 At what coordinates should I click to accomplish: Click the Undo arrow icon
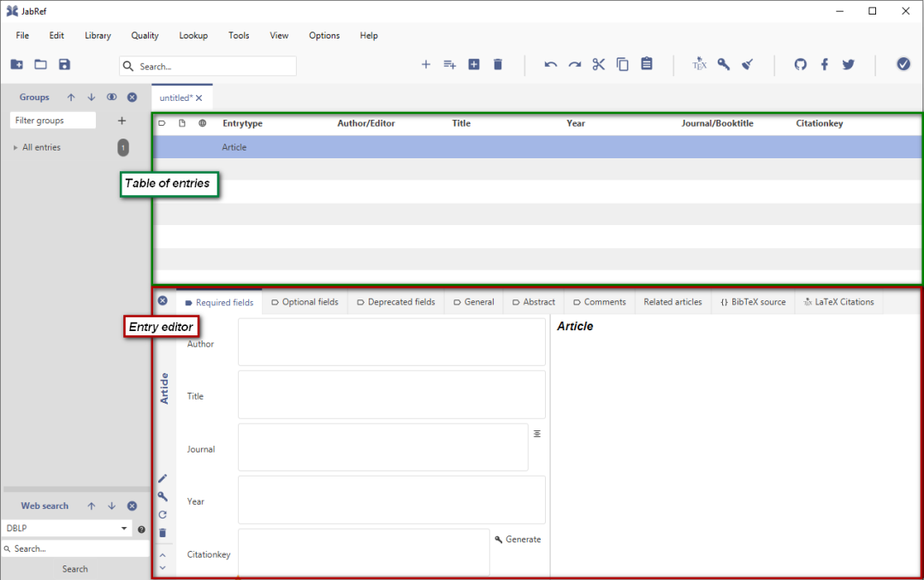tap(550, 65)
